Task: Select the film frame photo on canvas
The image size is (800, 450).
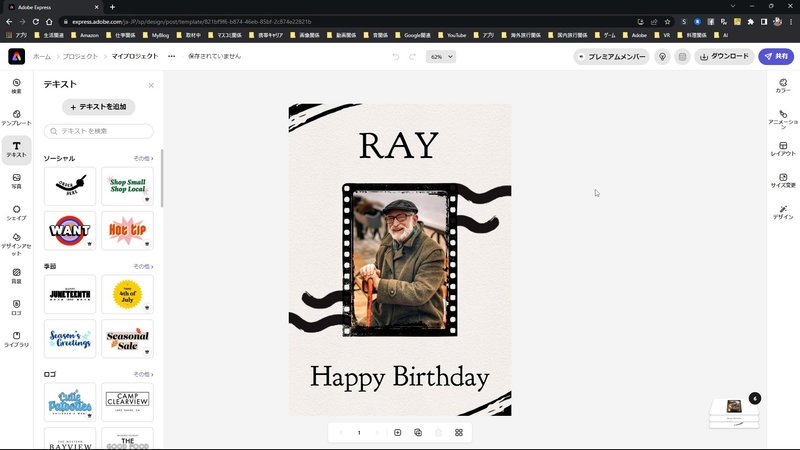Action: pos(399,260)
